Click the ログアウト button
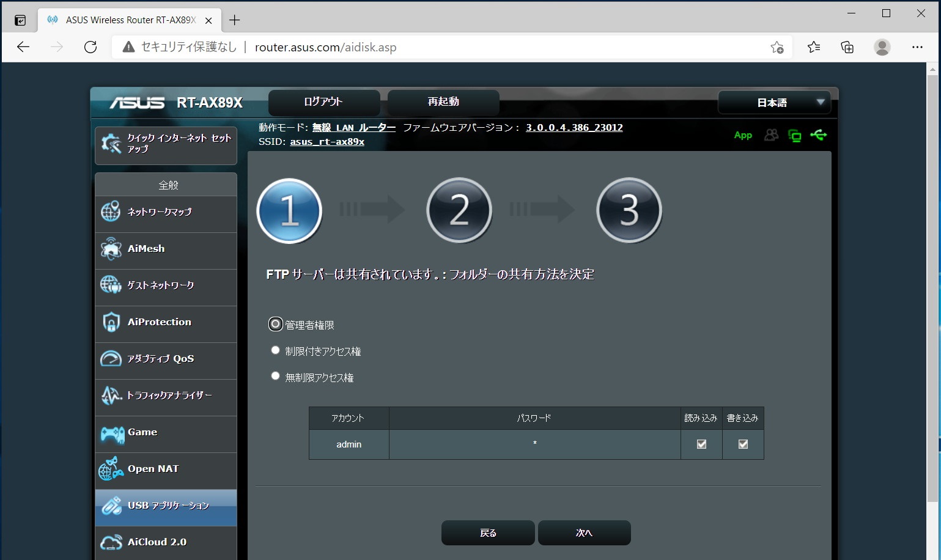This screenshot has height=560, width=941. pyautogui.click(x=324, y=102)
